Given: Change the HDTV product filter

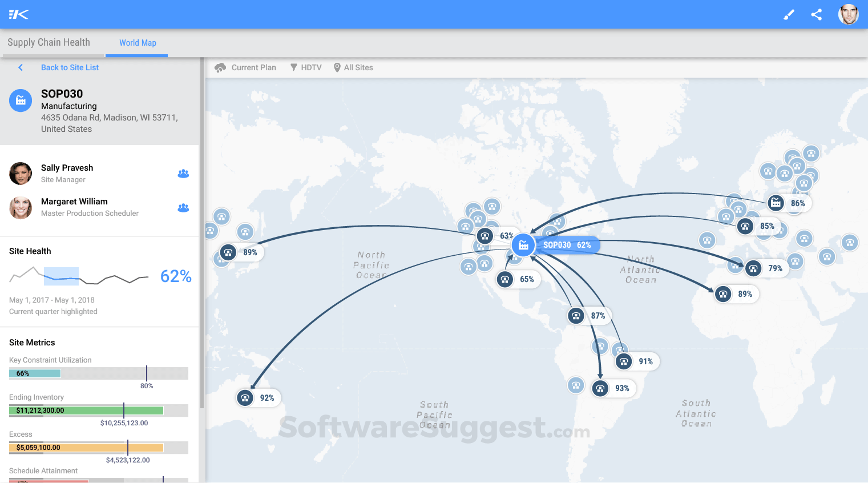Looking at the screenshot, I should 311,67.
